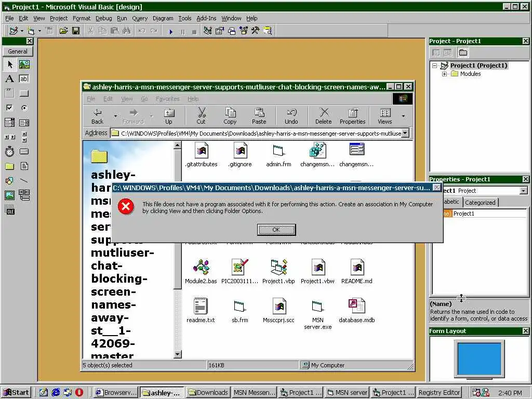Select the OptionButton control tool
Viewport: 532px width, 399px height.
[x=24, y=108]
